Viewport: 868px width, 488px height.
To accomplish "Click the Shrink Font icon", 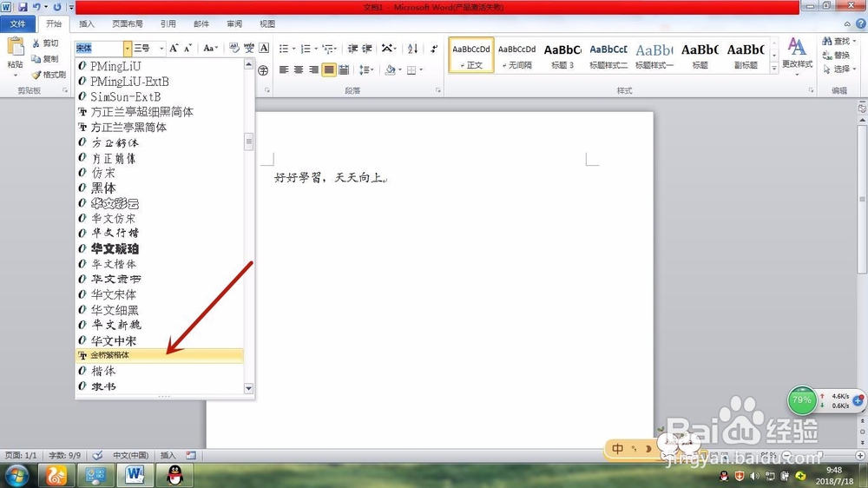I will 187,48.
